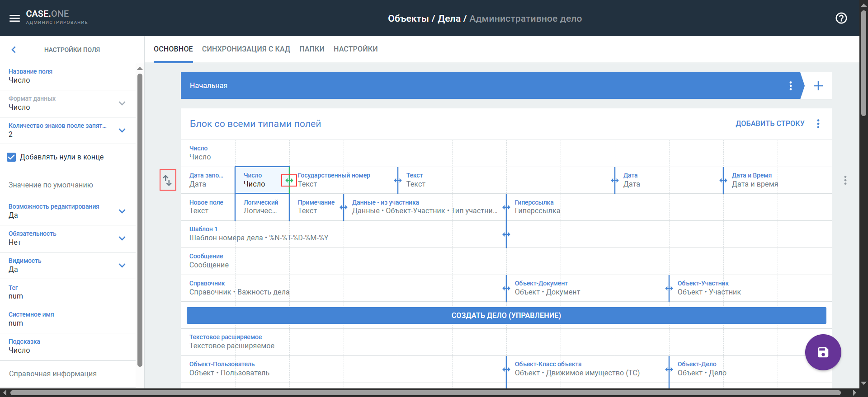Click the purple save floppy disk button
868x397 pixels.
(823, 352)
